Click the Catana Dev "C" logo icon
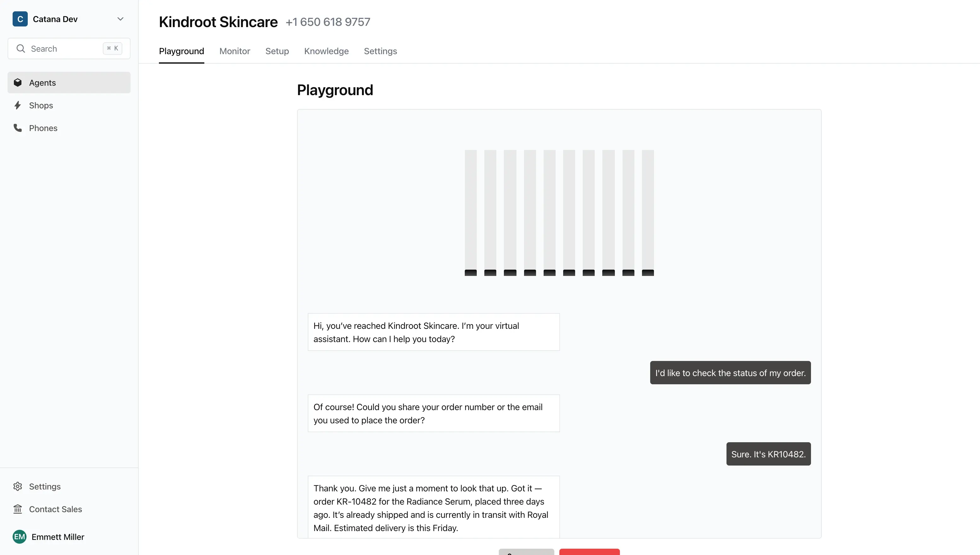980x555 pixels. (20, 19)
